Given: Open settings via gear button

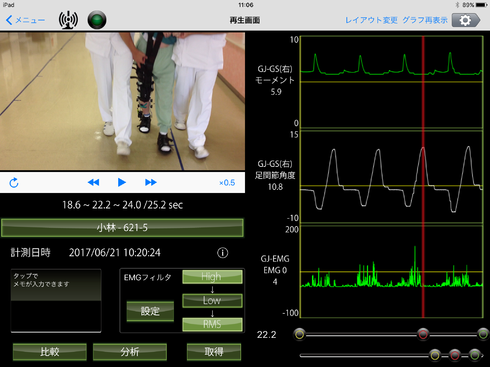Looking at the screenshot, I should tap(466, 20).
